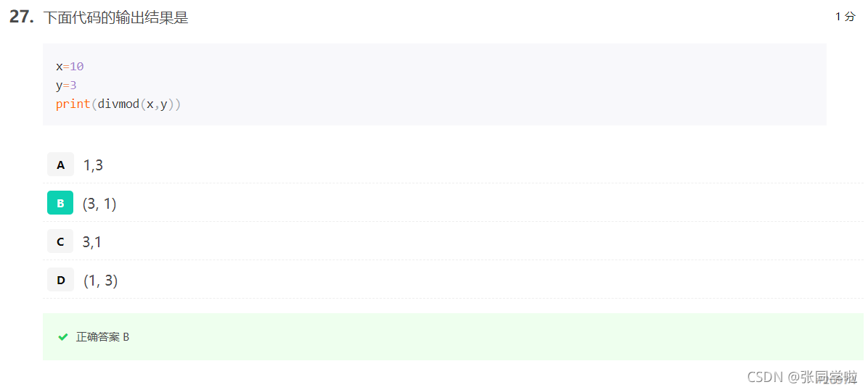This screenshot has width=868, height=390.
Task: Click the divmod function name in code
Action: (118, 104)
